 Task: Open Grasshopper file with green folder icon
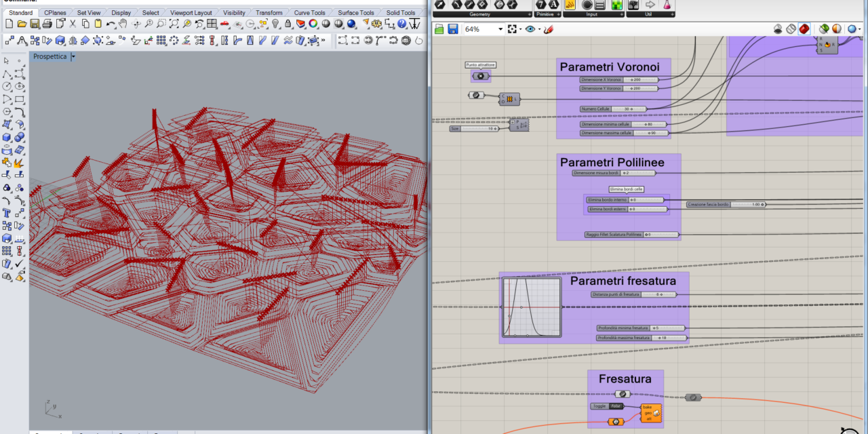[439, 29]
